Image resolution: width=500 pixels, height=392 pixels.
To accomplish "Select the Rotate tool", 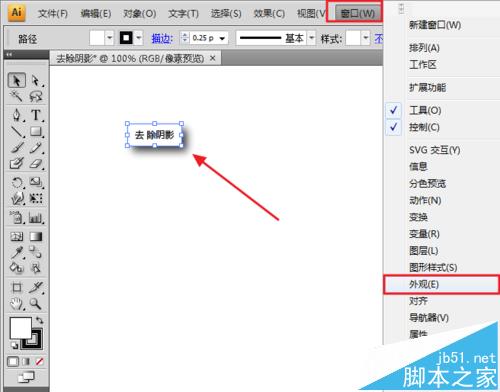I will (x=16, y=182).
